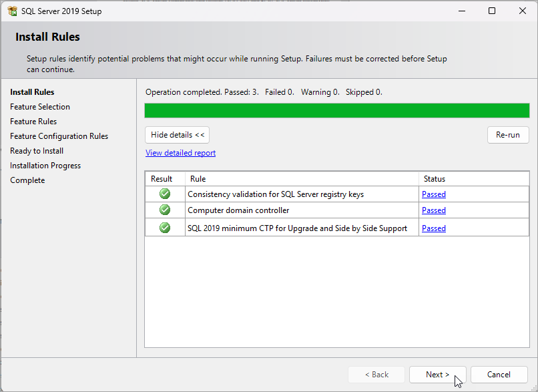Minimize the SQL Server 2019 Setup window
Image resolution: width=538 pixels, height=392 pixels.
click(462, 11)
